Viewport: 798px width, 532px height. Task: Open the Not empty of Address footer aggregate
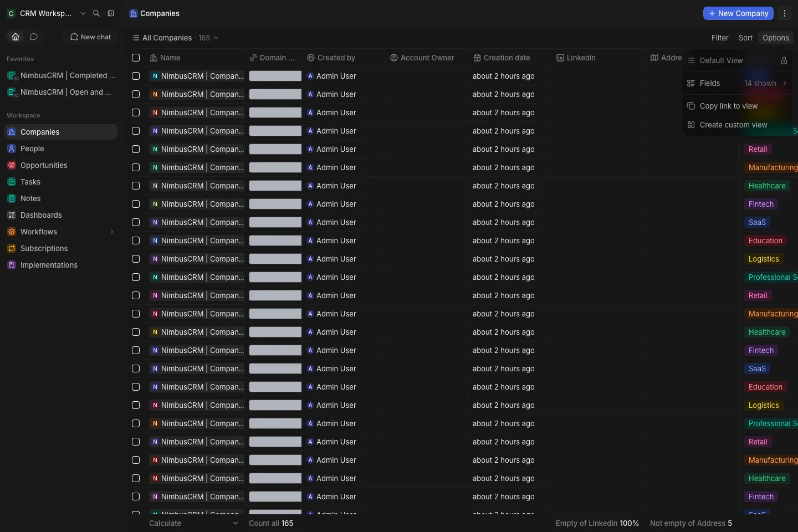[691, 523]
